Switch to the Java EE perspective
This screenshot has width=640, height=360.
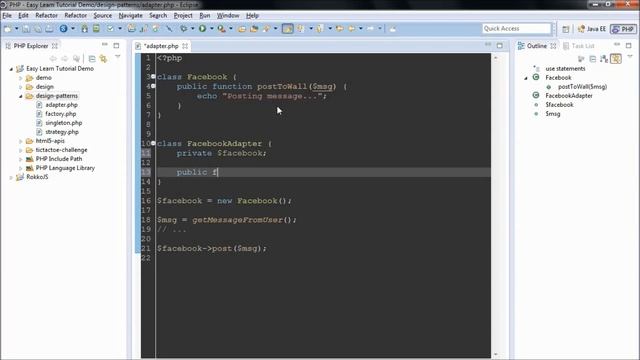pos(592,29)
